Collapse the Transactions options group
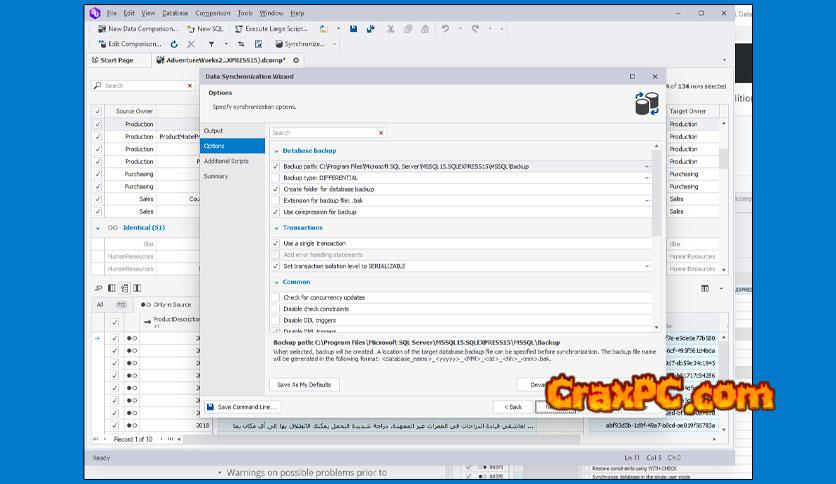This screenshot has height=484, width=836. pyautogui.click(x=275, y=228)
